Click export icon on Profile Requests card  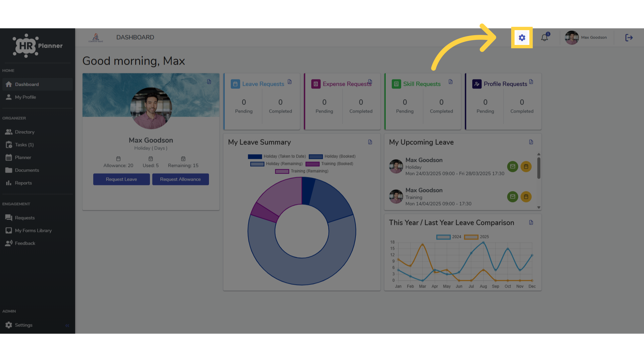pos(531,82)
